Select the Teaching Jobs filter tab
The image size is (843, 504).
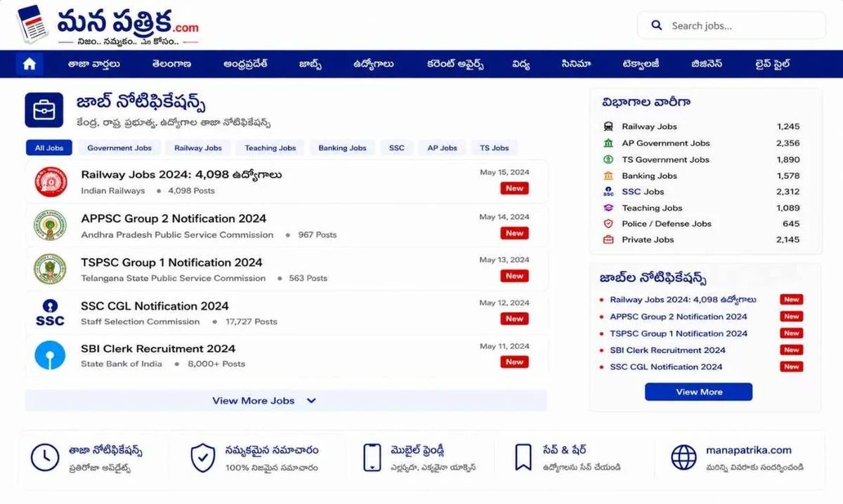pos(270,148)
